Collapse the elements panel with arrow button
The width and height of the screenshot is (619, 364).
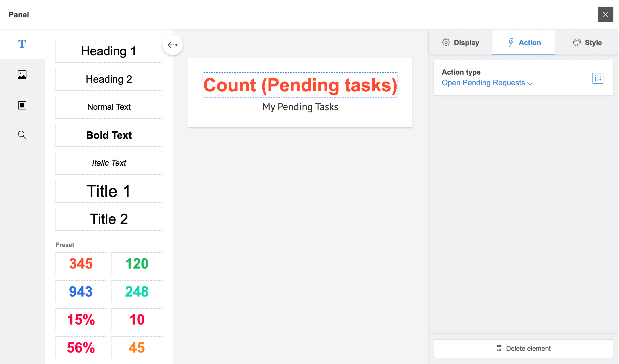coord(173,45)
